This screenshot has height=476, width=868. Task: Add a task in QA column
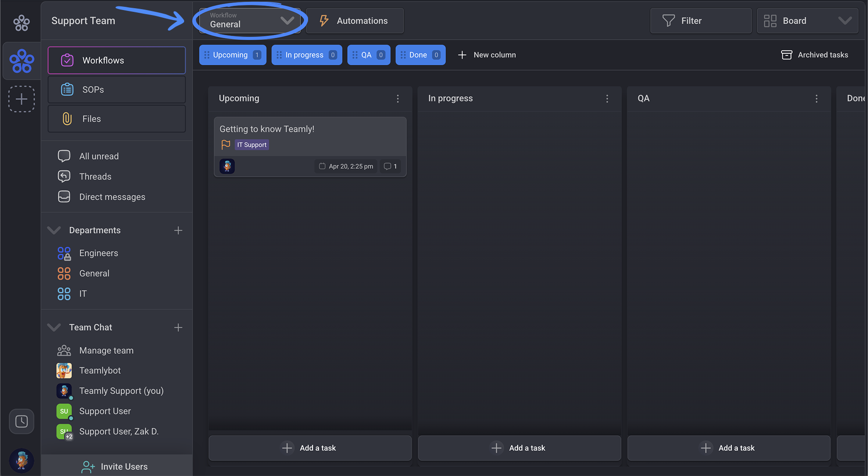click(729, 448)
